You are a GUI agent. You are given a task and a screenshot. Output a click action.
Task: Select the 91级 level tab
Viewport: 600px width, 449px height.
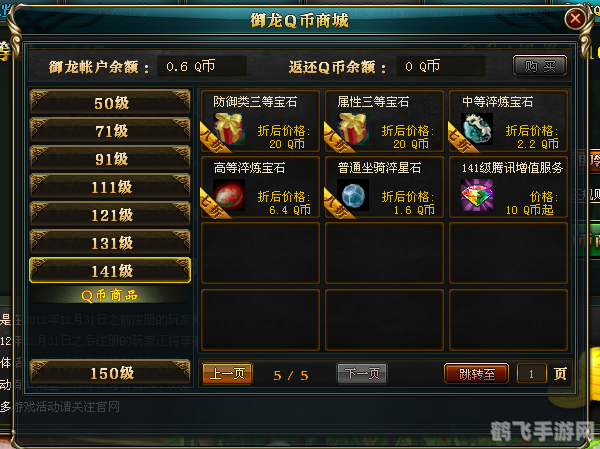(110, 158)
